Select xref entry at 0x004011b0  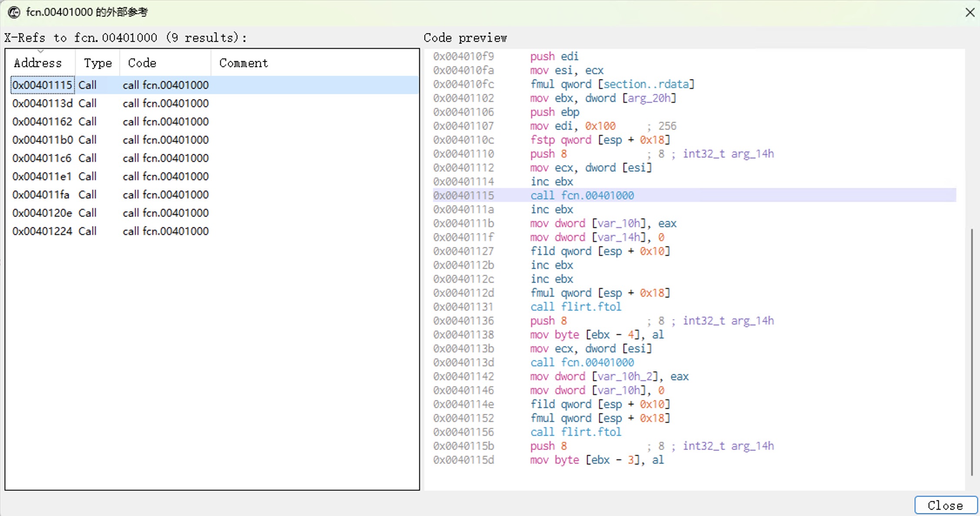[x=42, y=140]
